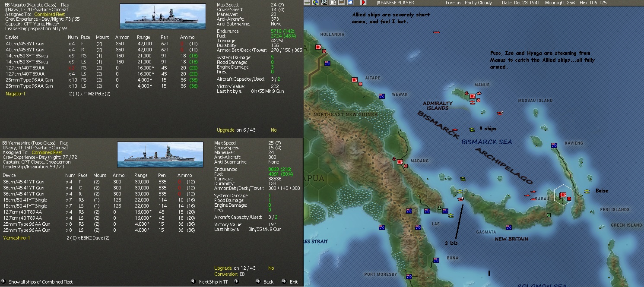Image resolution: width=644 pixels, height=287 pixels.
Task: Click Yamashiro ship profile image
Action: pos(160,155)
